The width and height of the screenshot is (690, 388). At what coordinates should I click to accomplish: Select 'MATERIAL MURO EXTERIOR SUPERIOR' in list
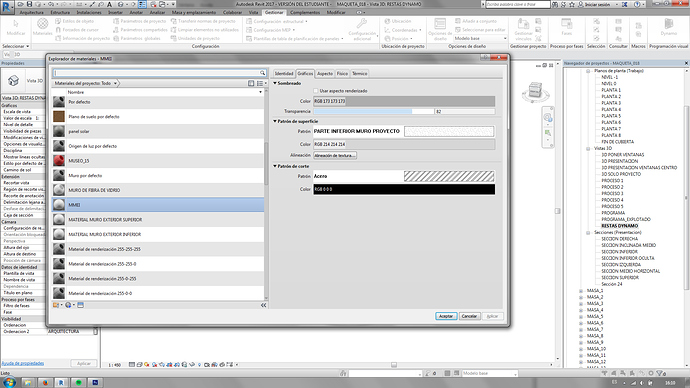(x=158, y=220)
